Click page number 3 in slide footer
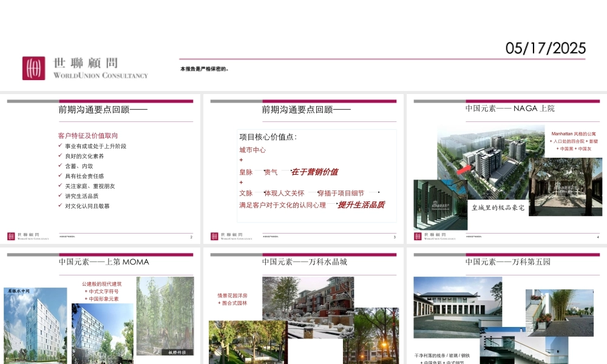The height and width of the screenshot is (364, 607). [x=395, y=237]
